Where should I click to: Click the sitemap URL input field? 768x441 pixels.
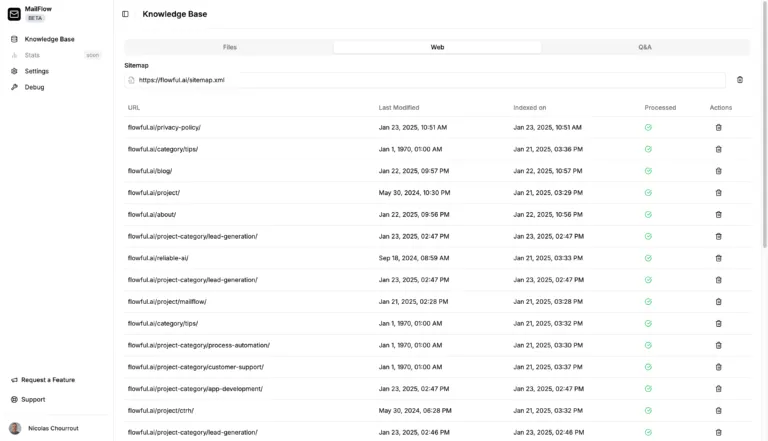pos(425,80)
